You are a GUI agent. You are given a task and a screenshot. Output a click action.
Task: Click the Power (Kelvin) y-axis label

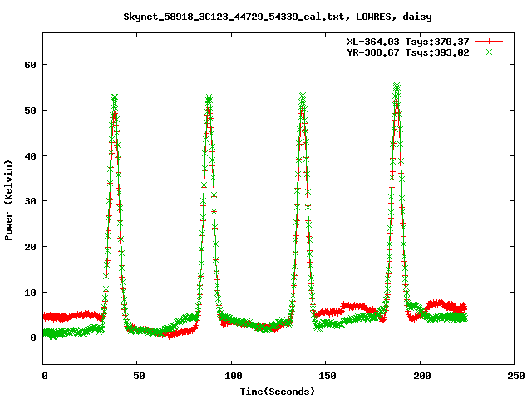pyautogui.click(x=8, y=200)
